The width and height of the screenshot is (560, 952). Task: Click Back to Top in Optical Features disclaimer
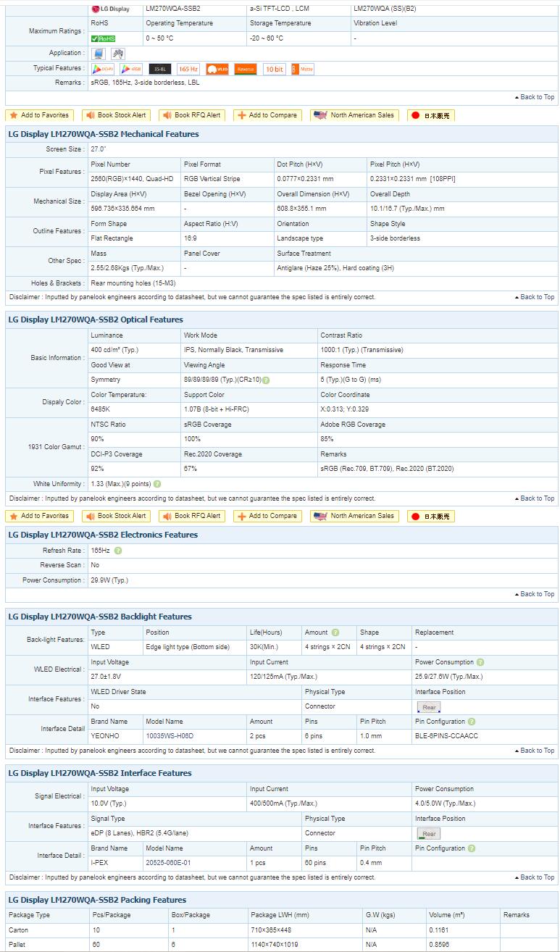tap(535, 498)
